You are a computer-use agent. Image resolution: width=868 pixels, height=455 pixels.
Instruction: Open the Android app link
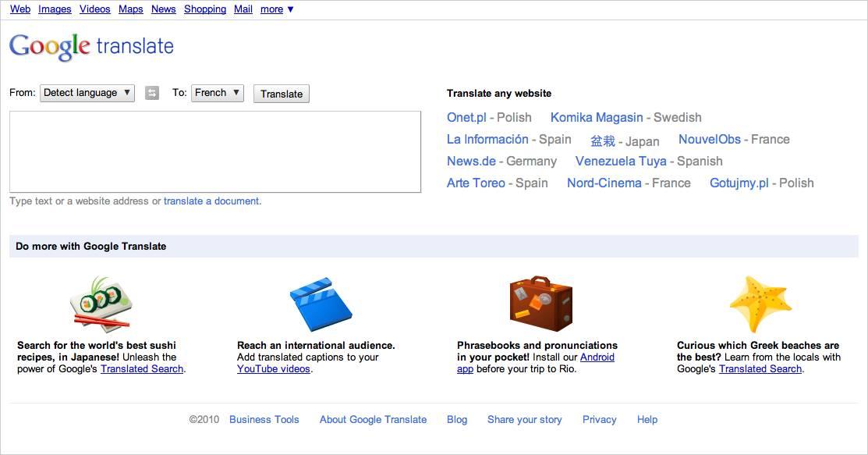click(597, 357)
